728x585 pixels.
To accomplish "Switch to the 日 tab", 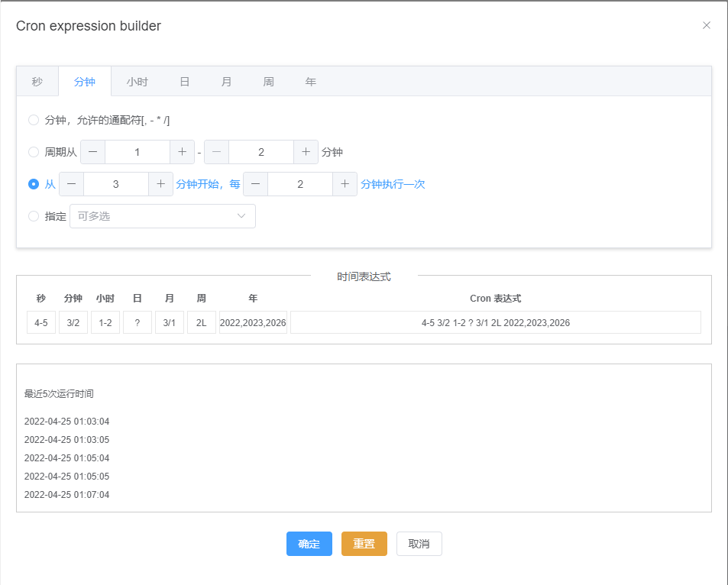I will [184, 82].
